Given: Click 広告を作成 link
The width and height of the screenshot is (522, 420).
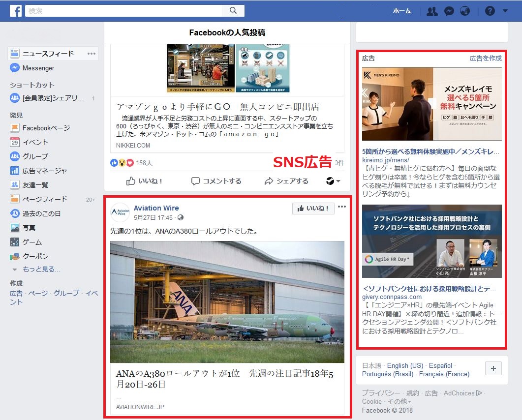Looking at the screenshot, I should [x=486, y=58].
